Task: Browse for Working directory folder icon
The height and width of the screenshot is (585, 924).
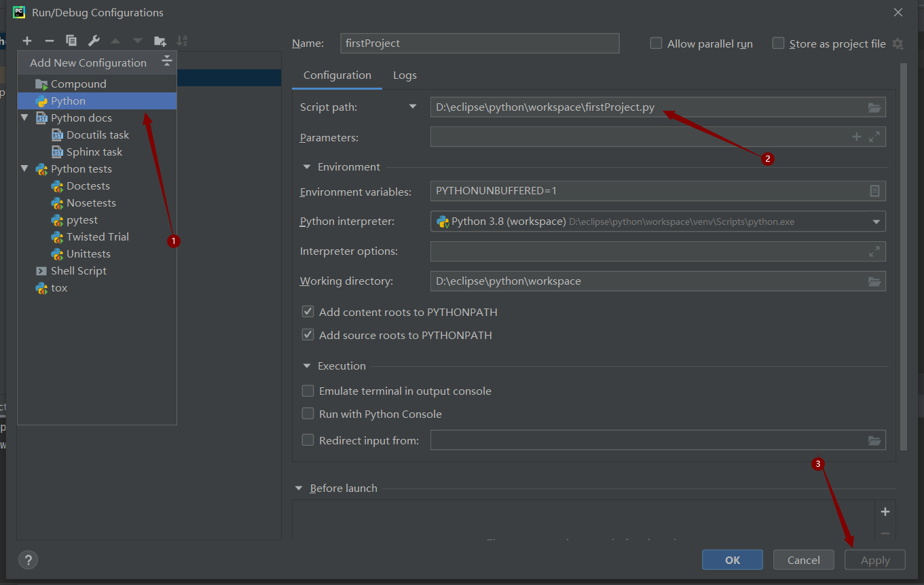Action: [874, 281]
